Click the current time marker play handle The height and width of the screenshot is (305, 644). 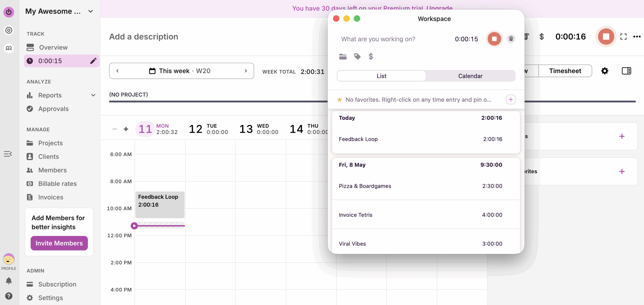(134, 226)
